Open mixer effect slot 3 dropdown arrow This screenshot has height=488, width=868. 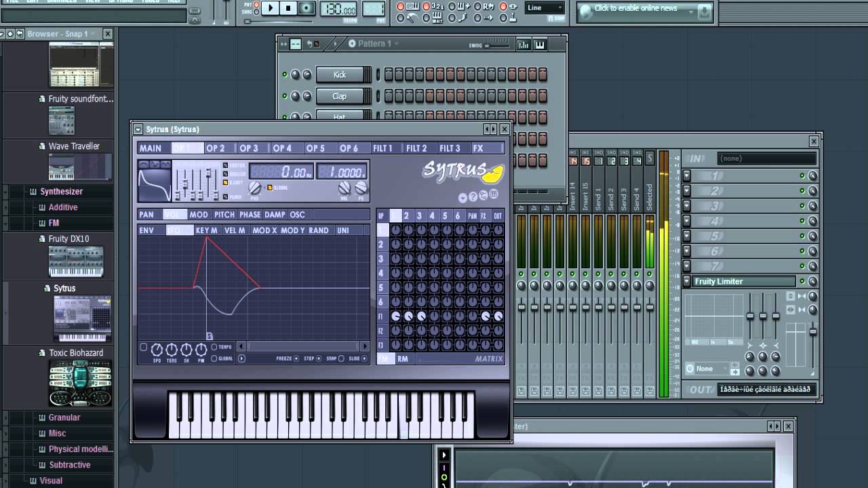click(686, 206)
